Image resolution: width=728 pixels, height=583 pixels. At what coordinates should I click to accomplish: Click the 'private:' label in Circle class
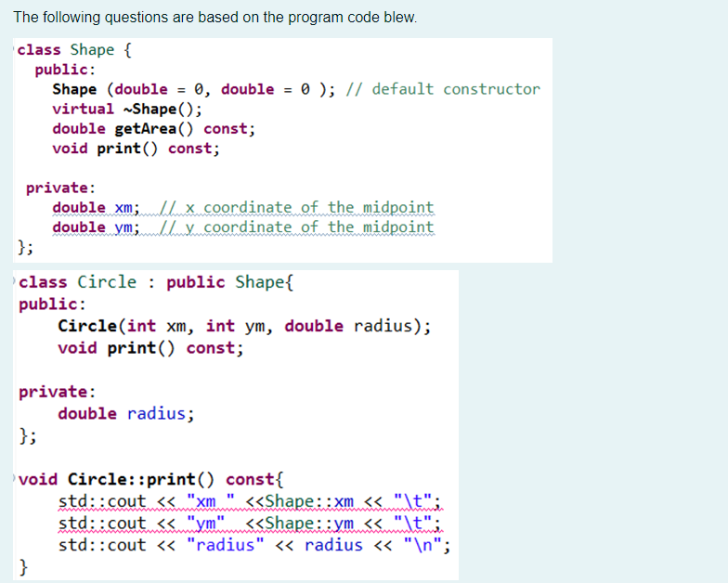58,392
